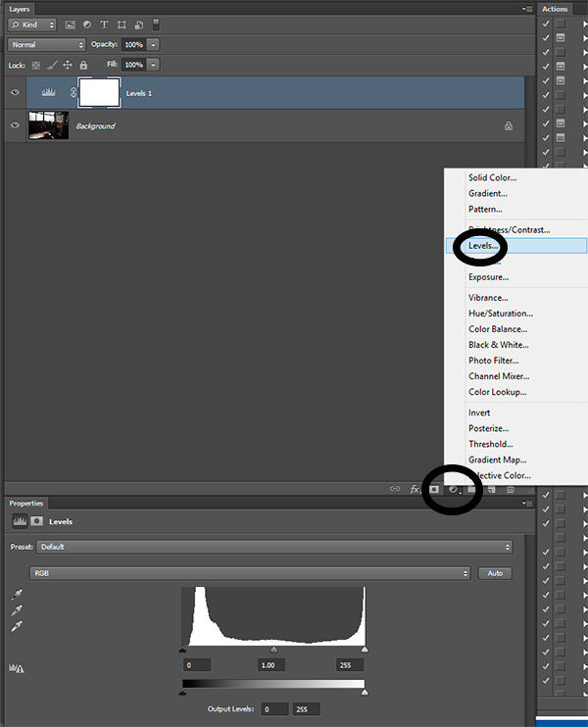
Task: Click the pixel layer filter icon
Action: click(70, 24)
